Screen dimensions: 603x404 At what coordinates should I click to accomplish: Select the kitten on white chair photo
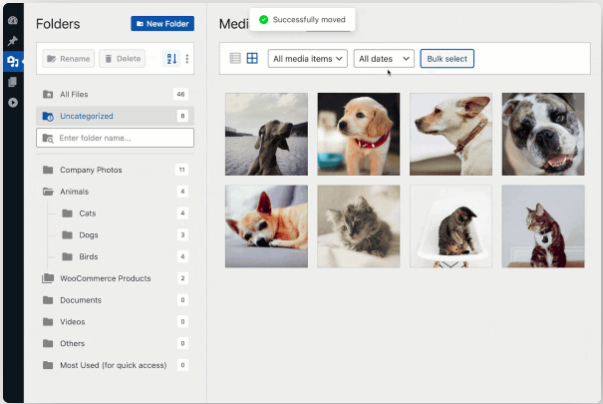451,226
